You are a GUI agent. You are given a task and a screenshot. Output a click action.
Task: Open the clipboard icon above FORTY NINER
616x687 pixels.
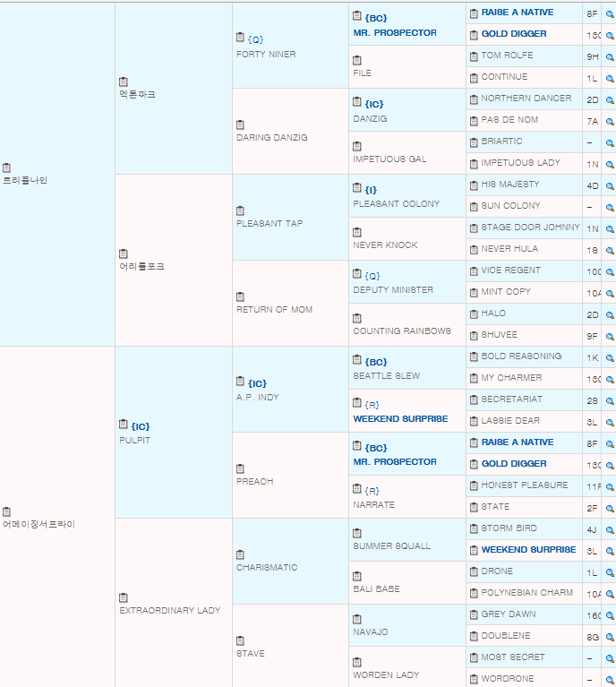[x=240, y=38]
